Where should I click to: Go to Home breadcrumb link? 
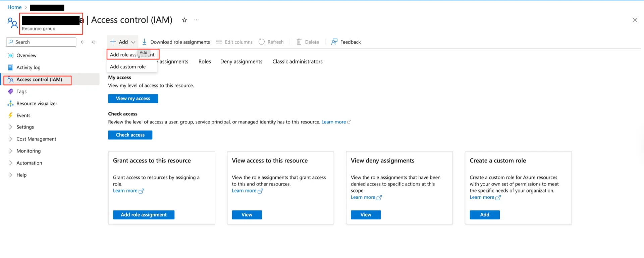14,7
